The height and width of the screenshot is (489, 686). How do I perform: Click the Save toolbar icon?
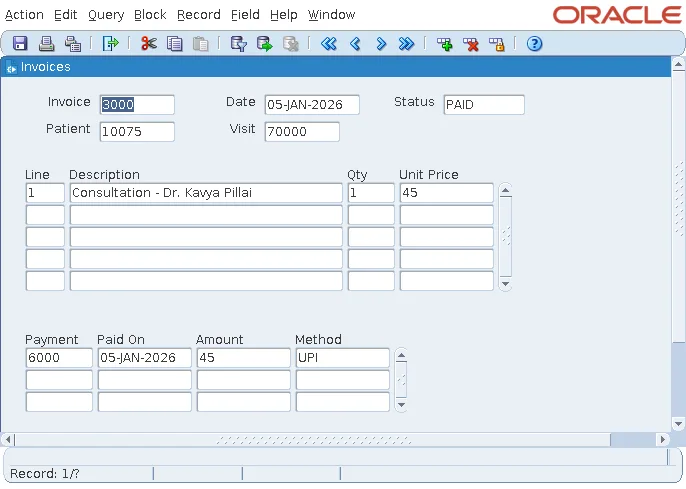tap(20, 44)
